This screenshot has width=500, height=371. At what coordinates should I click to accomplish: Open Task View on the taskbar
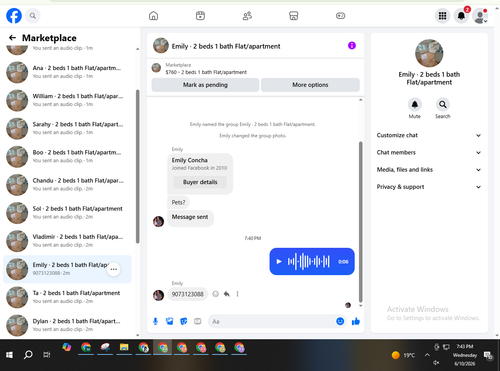47,355
